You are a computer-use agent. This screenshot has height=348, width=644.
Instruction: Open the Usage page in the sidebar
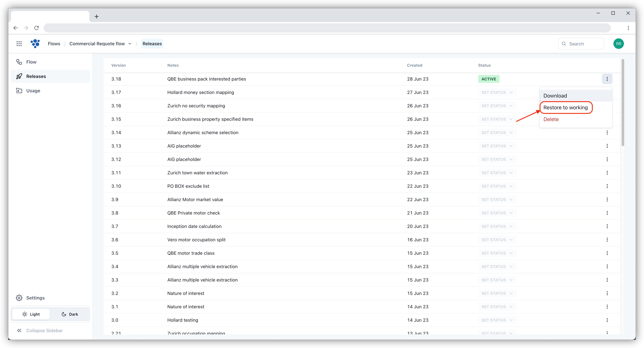tap(33, 91)
